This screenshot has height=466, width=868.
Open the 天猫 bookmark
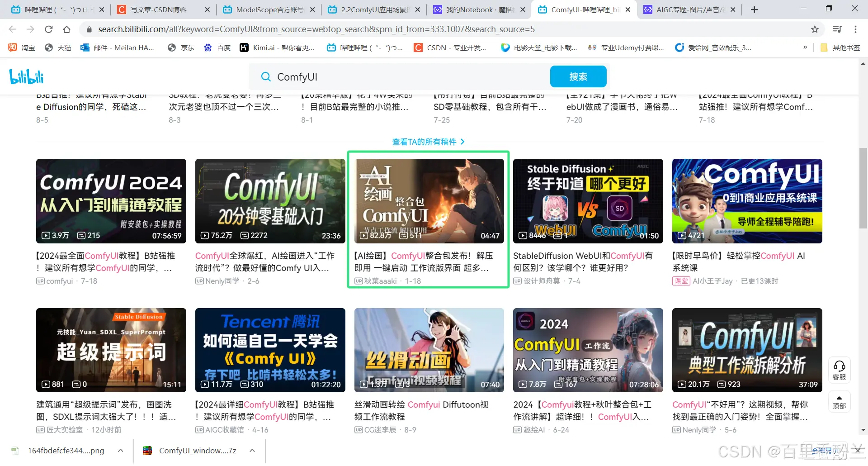click(58, 48)
